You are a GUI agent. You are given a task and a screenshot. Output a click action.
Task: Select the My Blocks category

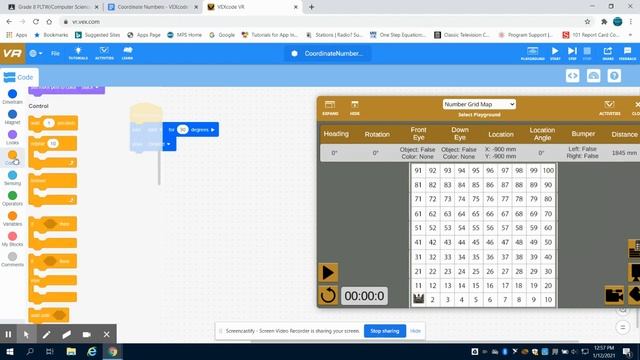[x=12, y=239]
